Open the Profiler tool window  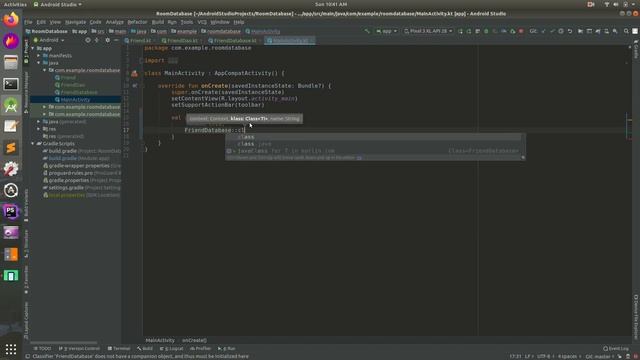(x=200, y=349)
